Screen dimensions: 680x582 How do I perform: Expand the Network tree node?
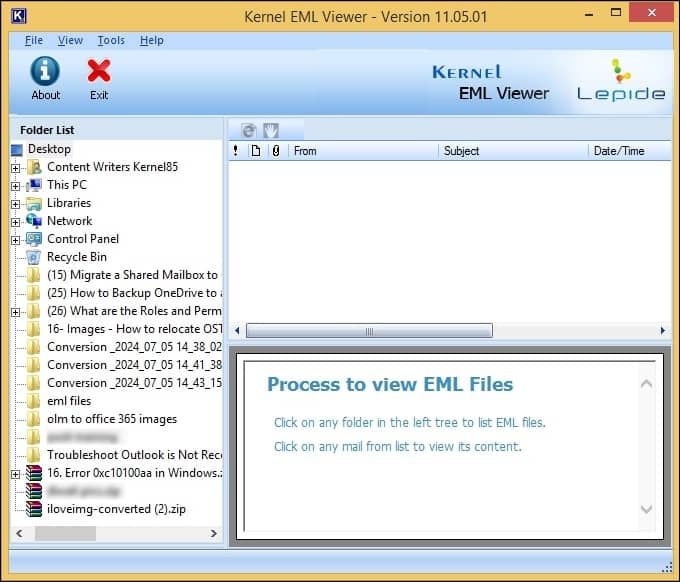pos(16,222)
